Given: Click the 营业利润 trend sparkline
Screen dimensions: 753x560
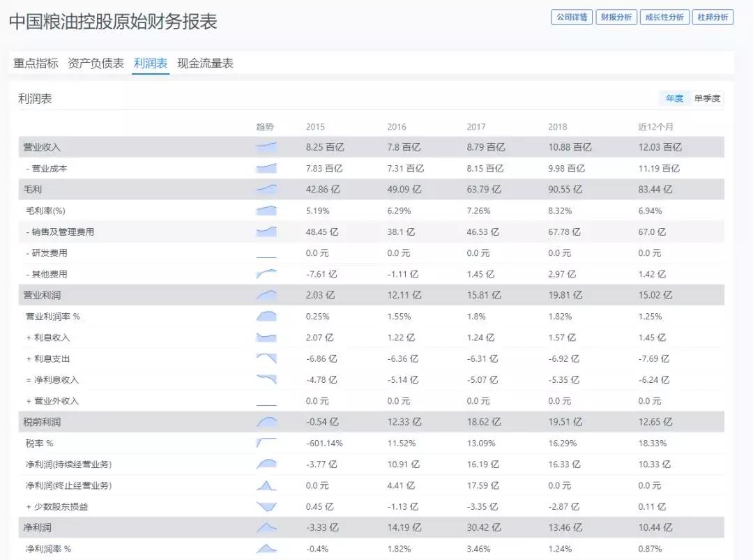Looking at the screenshot, I should [x=266, y=295].
